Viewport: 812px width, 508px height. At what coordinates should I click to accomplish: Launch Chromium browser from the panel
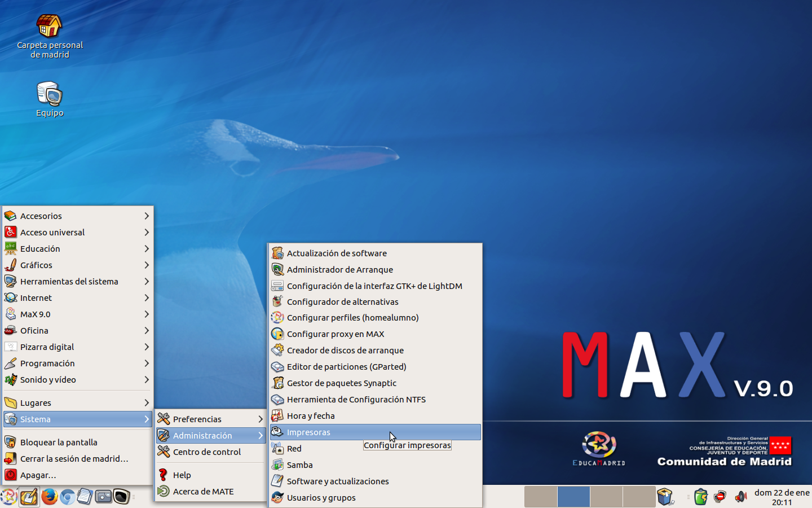point(67,497)
